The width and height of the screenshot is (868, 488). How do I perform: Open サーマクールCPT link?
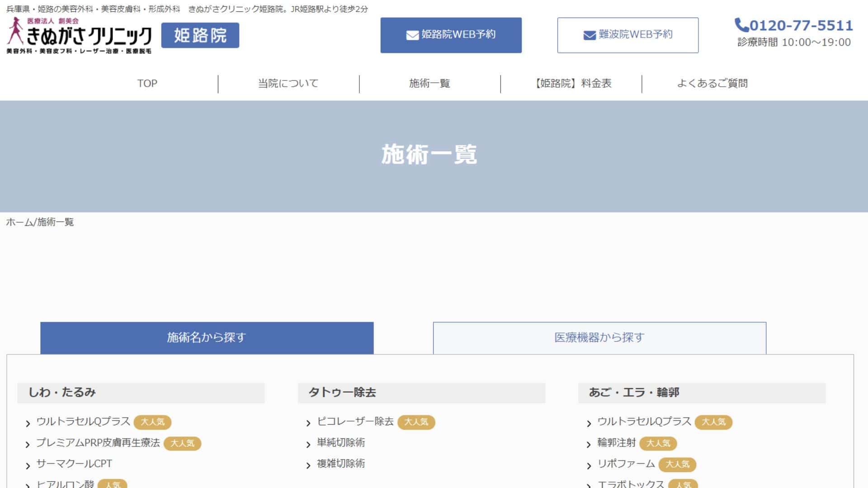pos(74,464)
